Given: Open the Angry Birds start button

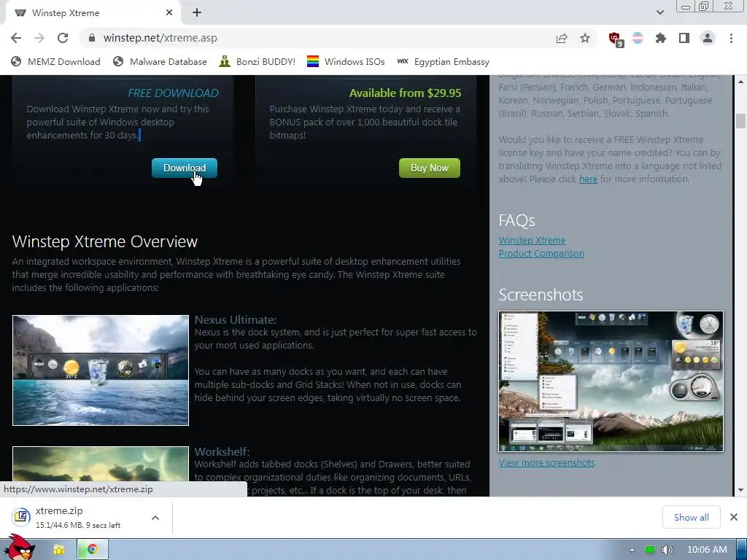Looking at the screenshot, I should coord(20,548).
